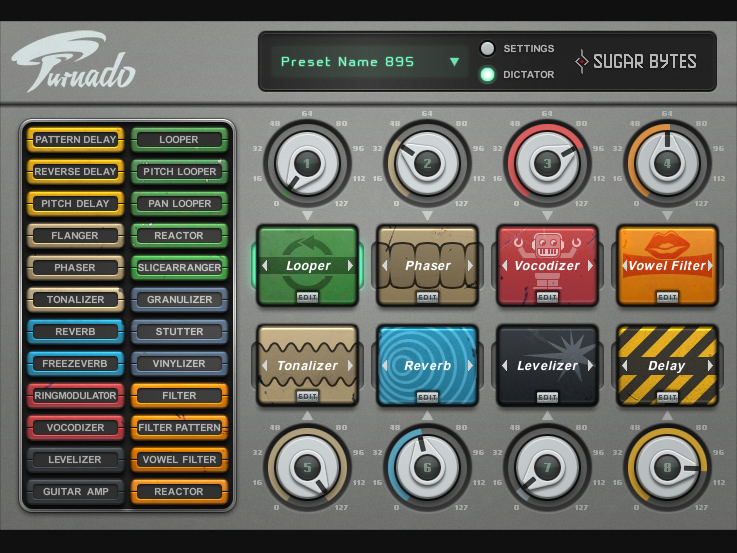Choose REVERB from effect list
737x553 pixels.
75,331
